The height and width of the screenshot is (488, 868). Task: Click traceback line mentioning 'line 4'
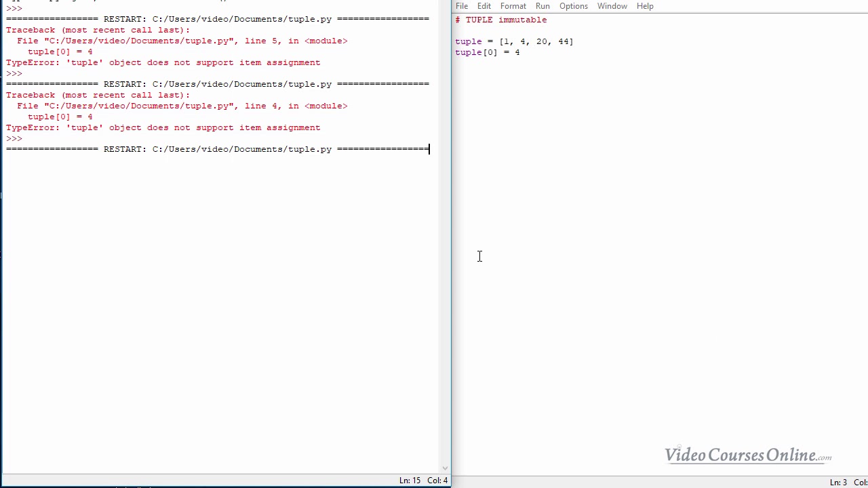(x=182, y=106)
